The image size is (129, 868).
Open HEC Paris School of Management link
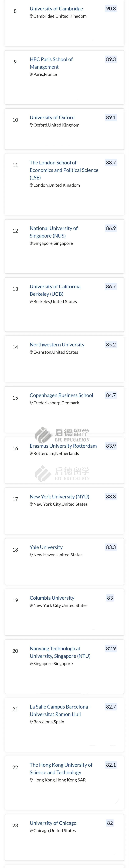[51, 63]
